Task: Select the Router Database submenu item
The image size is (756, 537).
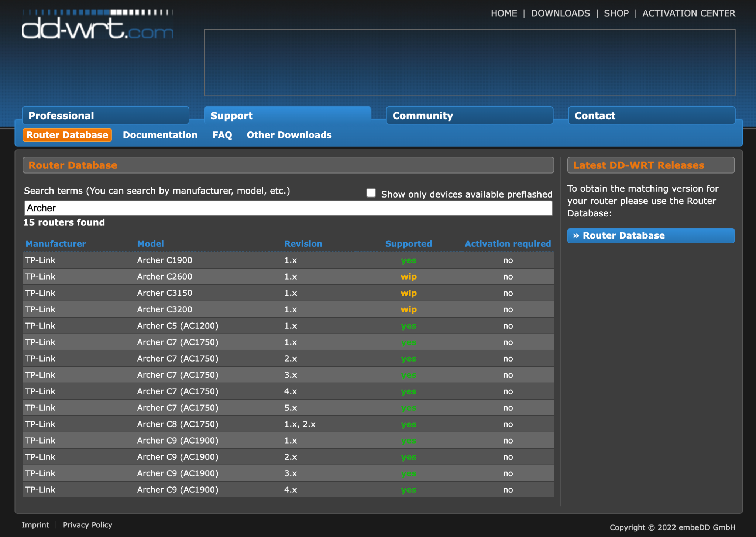Action: point(67,135)
